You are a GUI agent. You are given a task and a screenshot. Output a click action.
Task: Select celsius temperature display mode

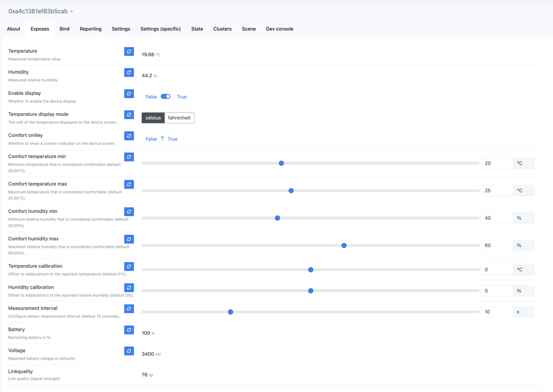pos(153,118)
